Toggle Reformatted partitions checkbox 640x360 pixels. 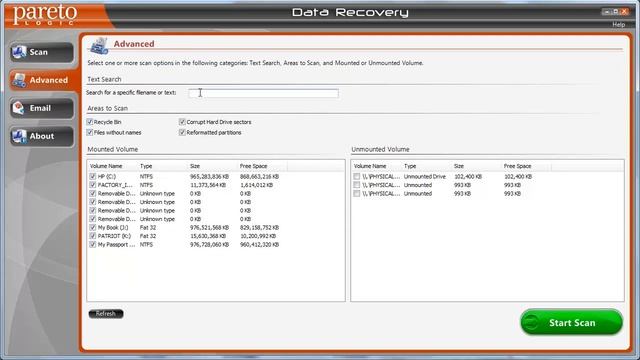click(x=182, y=133)
